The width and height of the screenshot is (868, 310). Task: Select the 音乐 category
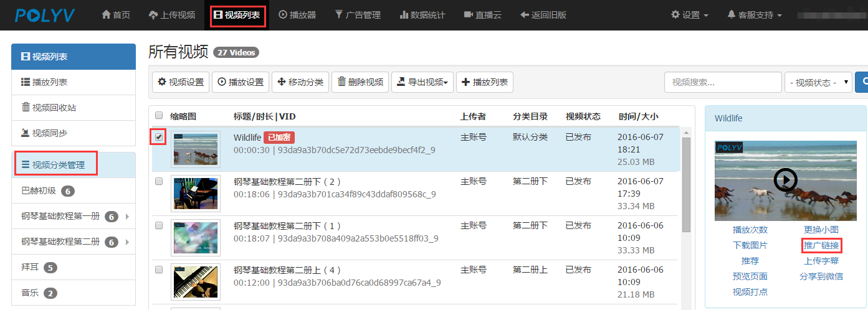tap(74, 293)
